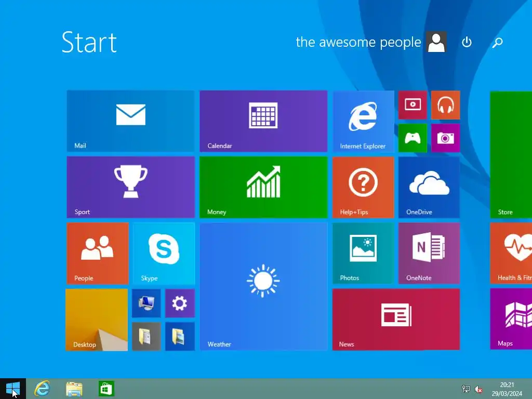Image resolution: width=532 pixels, height=399 pixels.
Task: Open the Pictures folder tile
Action: 180,336
